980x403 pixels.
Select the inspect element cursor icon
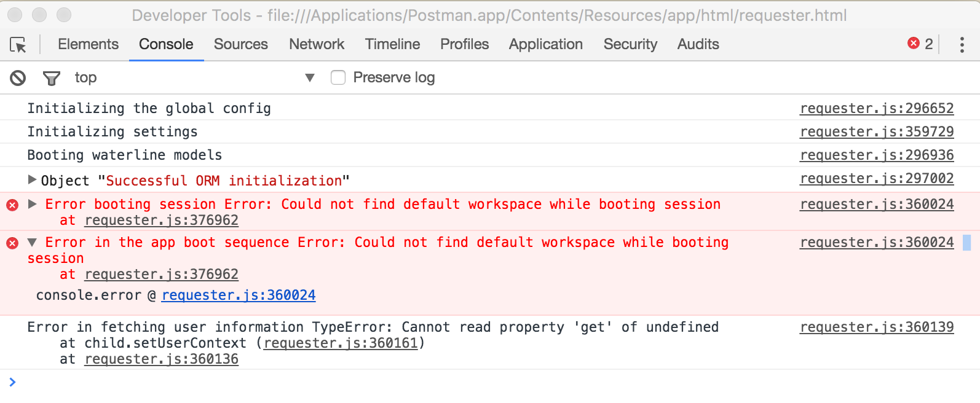pyautogui.click(x=19, y=44)
